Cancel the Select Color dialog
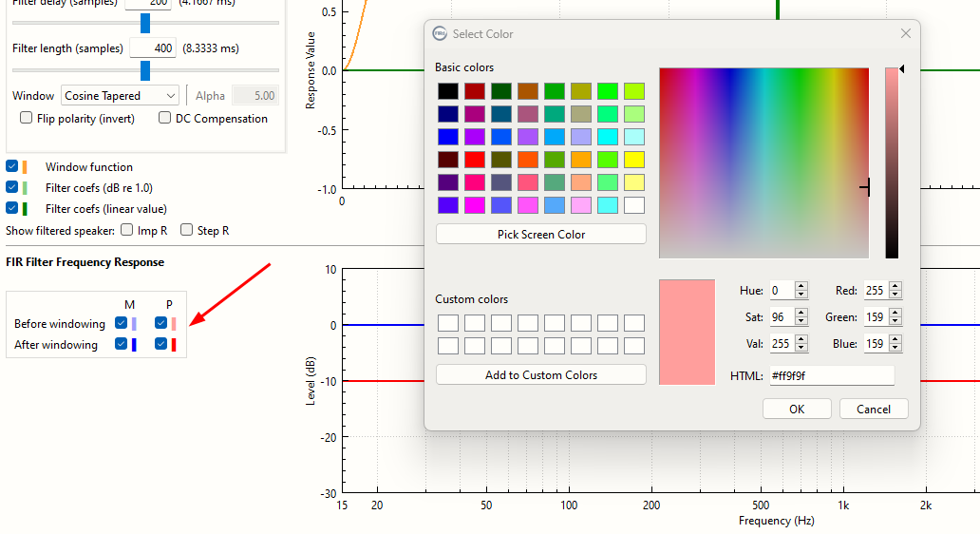980x534 pixels. pyautogui.click(x=874, y=409)
